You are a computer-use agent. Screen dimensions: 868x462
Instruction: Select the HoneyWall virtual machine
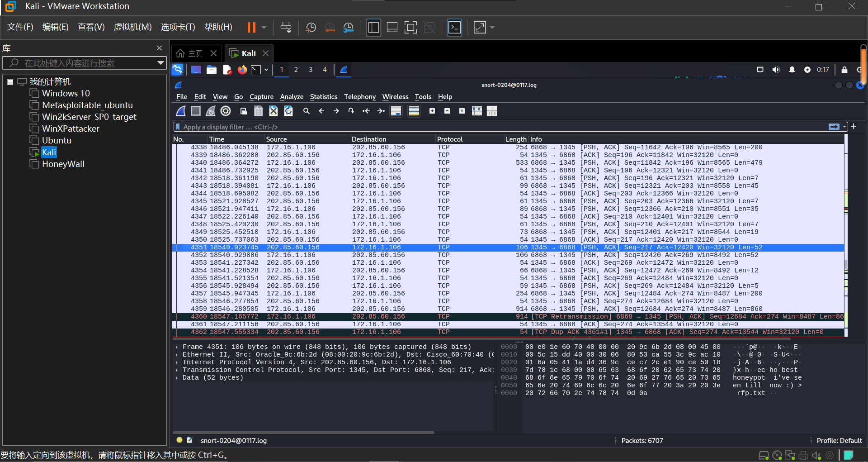coord(63,164)
